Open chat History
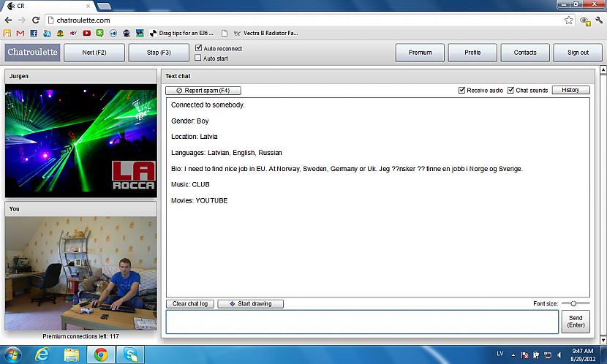607x364 pixels. [570, 90]
